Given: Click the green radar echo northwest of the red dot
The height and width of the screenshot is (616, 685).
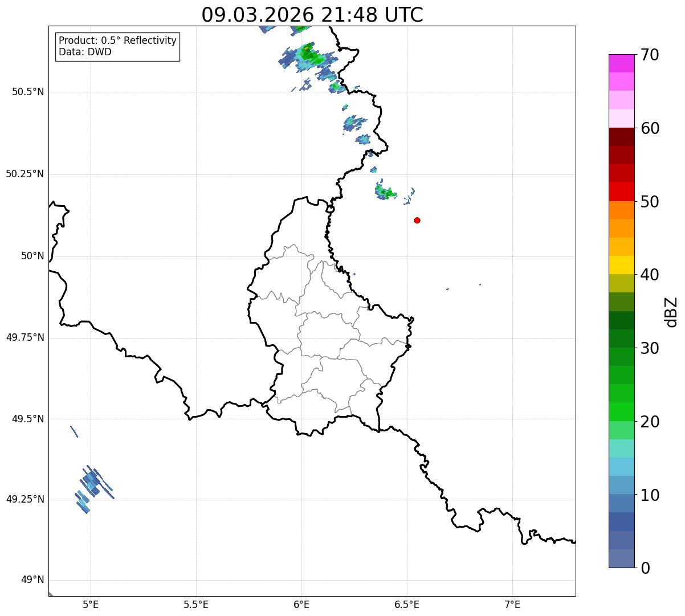Looking at the screenshot, I should point(385,190).
